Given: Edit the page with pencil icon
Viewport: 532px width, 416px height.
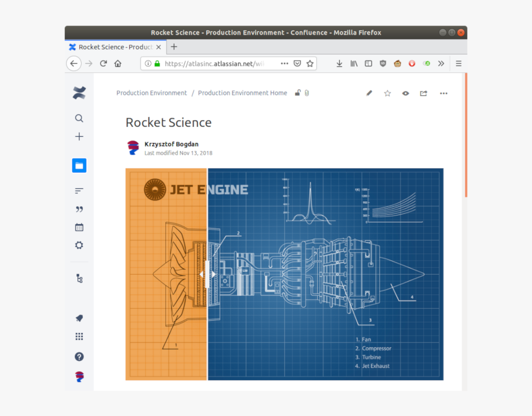Looking at the screenshot, I should click(369, 93).
